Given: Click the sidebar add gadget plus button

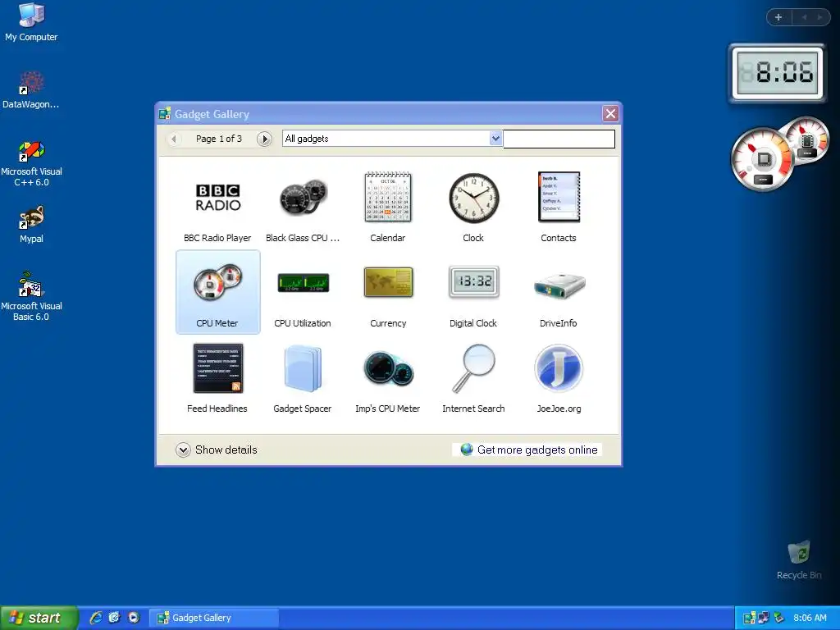Looking at the screenshot, I should tap(778, 17).
